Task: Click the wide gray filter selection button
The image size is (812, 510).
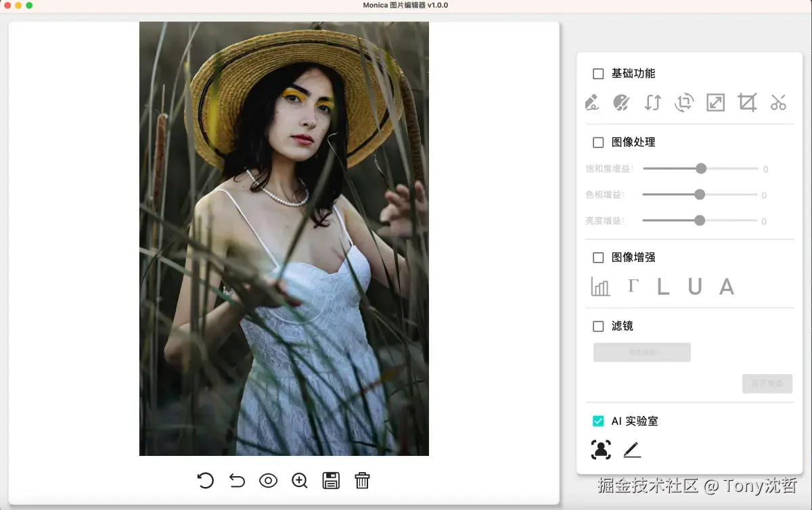Action: click(x=642, y=352)
